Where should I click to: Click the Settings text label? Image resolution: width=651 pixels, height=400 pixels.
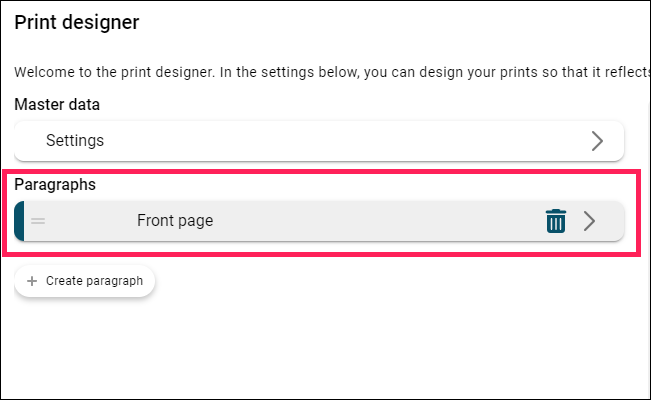[75, 141]
